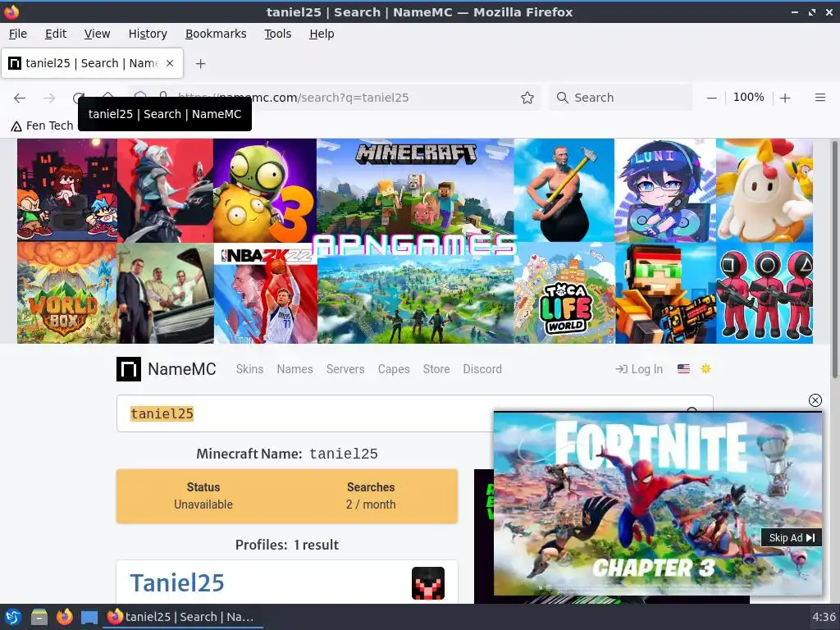840x630 pixels.
Task: Click the Squid Game guards tile
Action: click(765, 293)
